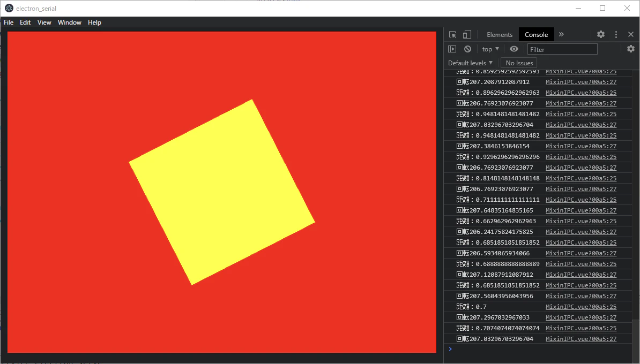This screenshot has width=640, height=364.
Task: Open the top JavaScript context dropdown
Action: (490, 49)
